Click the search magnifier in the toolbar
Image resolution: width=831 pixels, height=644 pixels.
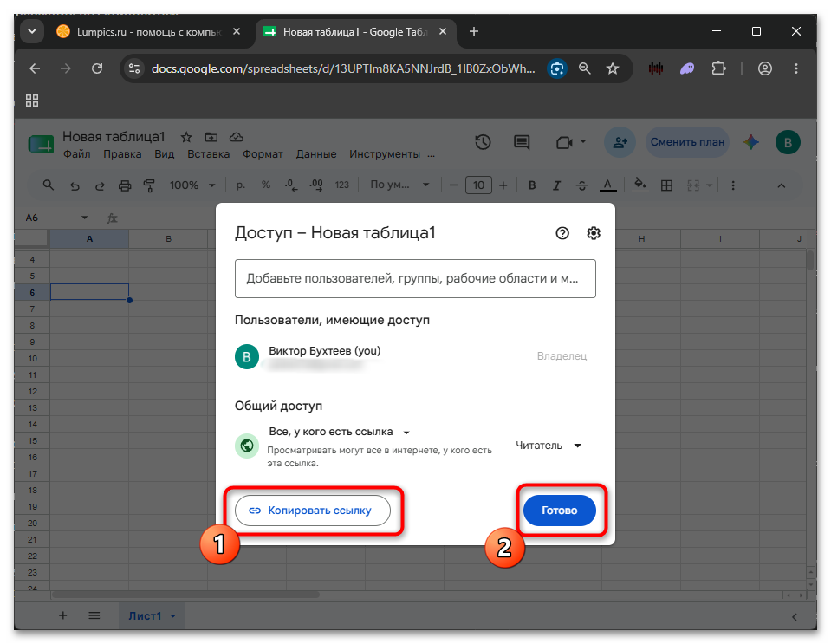pos(49,185)
